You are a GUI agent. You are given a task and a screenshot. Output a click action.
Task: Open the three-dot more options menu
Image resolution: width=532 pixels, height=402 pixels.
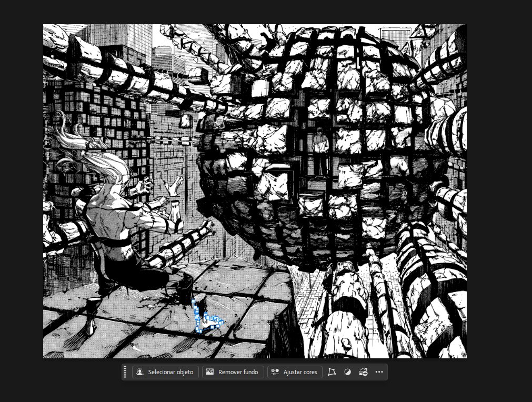click(x=379, y=372)
